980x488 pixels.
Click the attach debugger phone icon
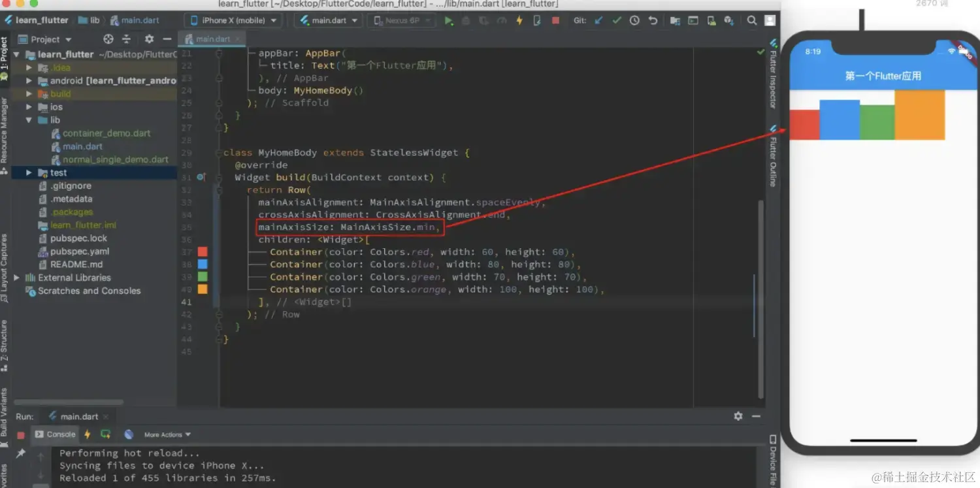537,21
